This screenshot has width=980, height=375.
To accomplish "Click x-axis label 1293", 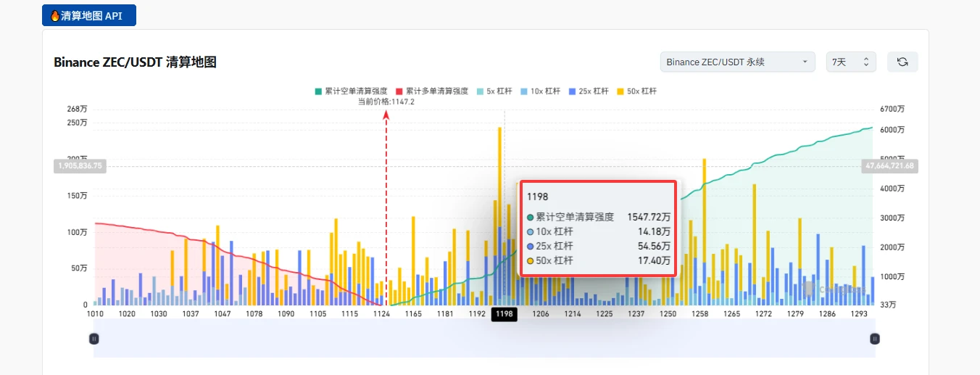I will [859, 314].
